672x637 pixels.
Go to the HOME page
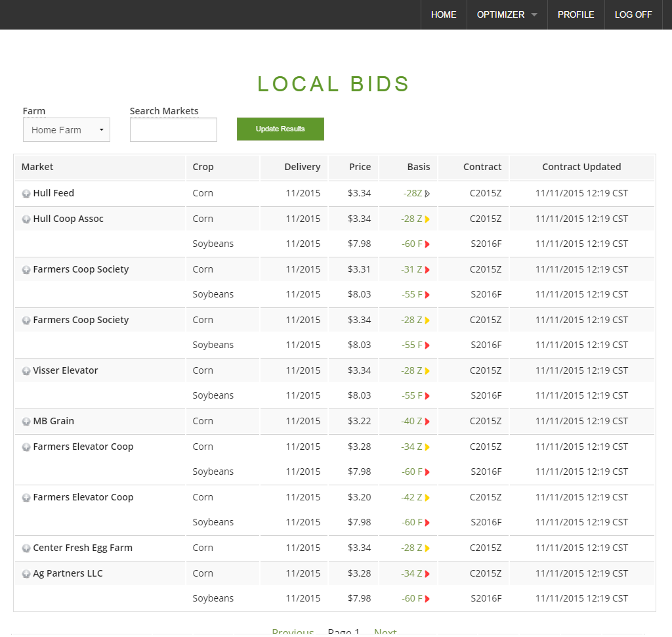pos(444,14)
